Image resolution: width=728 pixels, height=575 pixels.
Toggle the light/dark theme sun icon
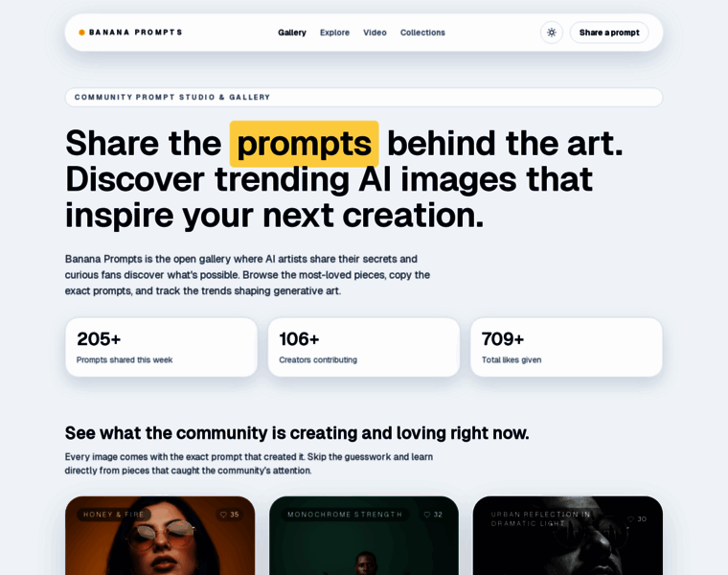tap(551, 33)
